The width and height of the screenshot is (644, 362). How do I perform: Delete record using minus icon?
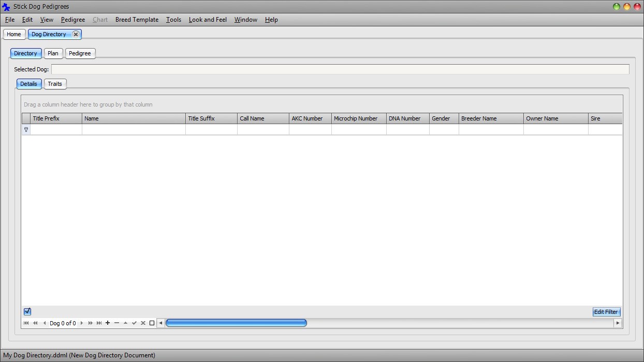pyautogui.click(x=116, y=323)
